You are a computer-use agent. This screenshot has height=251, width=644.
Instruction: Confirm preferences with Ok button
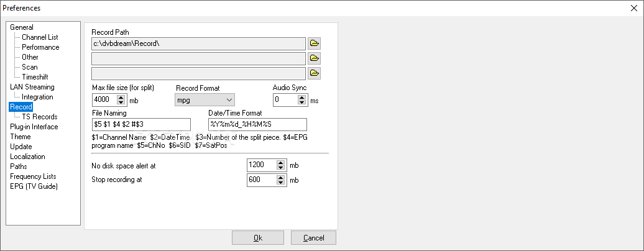point(258,237)
